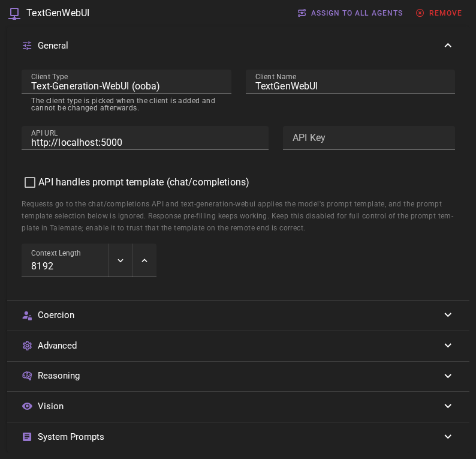Viewport: 476px width, 459px height.
Task: Click the General section sliders icon
Action: coord(27,46)
